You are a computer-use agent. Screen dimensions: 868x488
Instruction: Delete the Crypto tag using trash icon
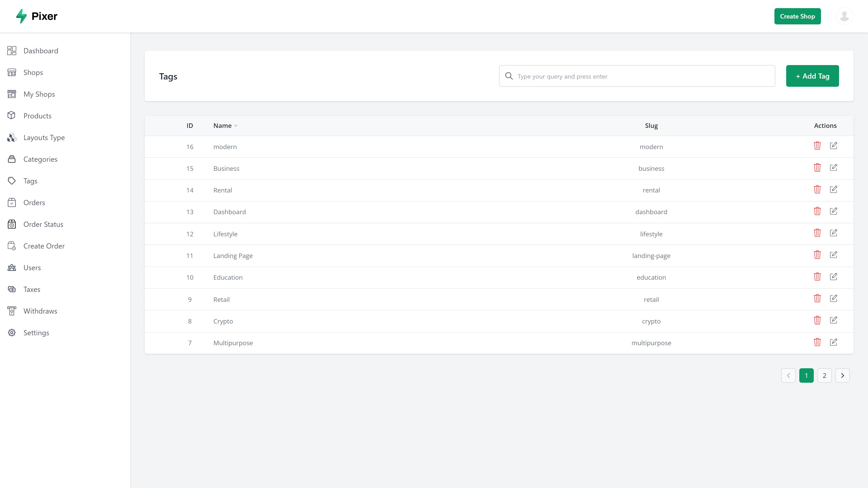[817, 320]
